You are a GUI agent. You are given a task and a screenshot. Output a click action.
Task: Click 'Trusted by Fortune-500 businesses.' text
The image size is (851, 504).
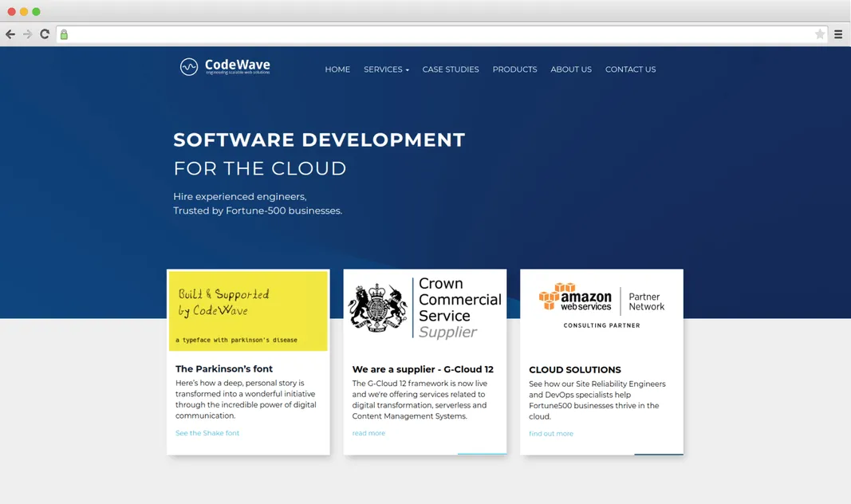[x=258, y=211]
